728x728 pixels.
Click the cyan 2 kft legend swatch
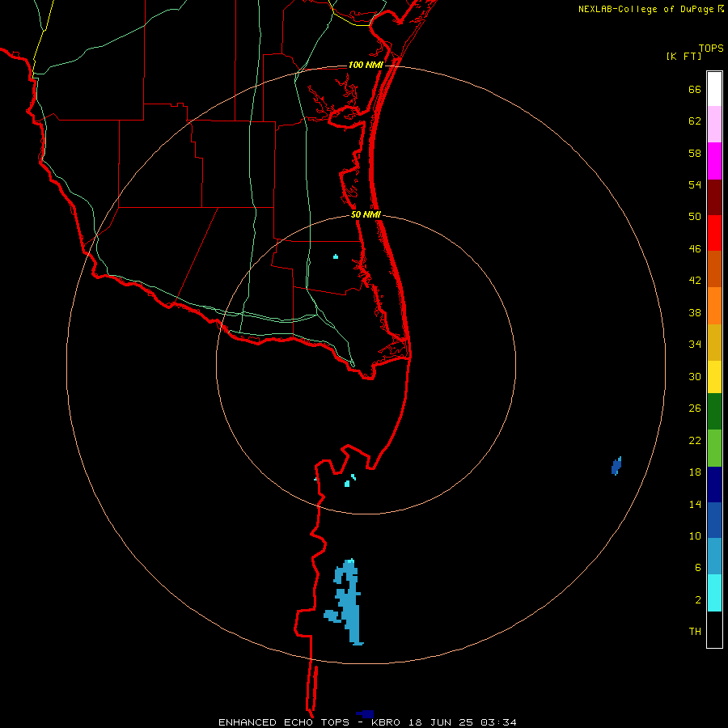(714, 593)
